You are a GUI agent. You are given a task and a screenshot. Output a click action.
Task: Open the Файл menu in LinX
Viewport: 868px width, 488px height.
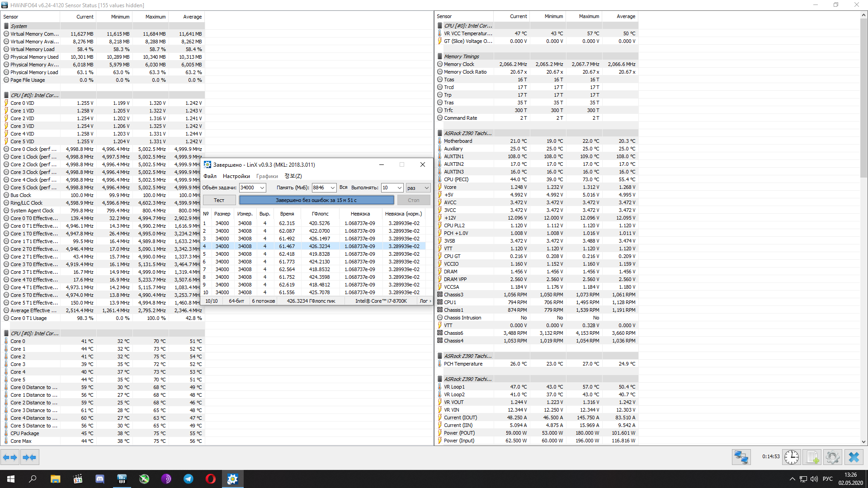click(x=210, y=176)
